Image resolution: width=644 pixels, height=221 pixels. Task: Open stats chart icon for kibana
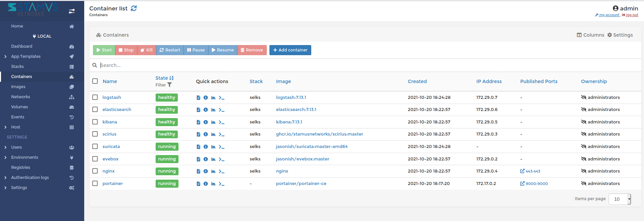point(213,122)
